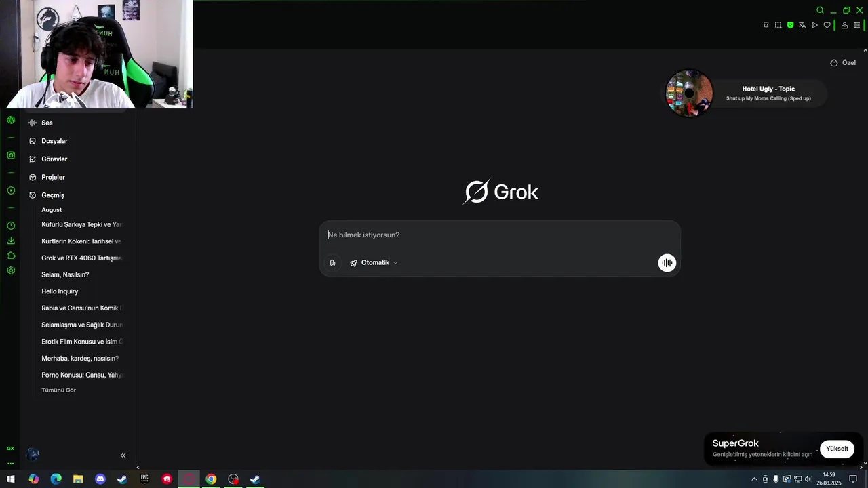Open the user avatar at sidebar bottom
Viewport: 868px width, 488px height.
(x=33, y=455)
